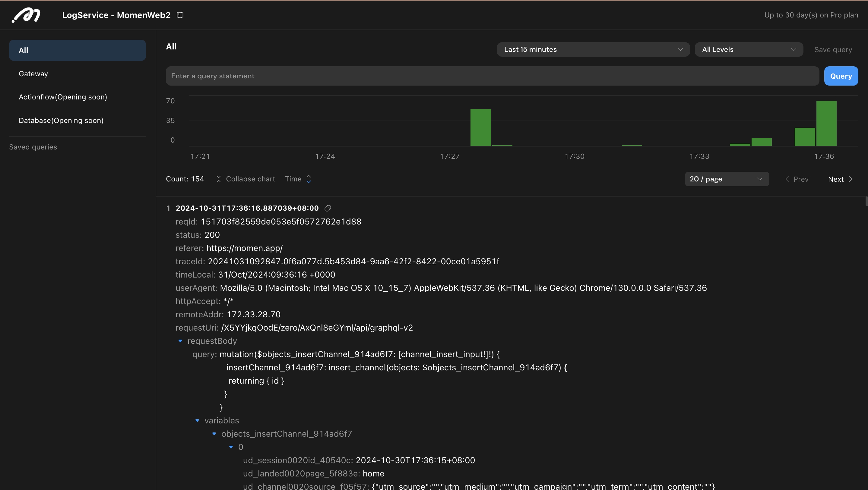
Task: Click the Saved queries heading
Action: click(x=33, y=147)
